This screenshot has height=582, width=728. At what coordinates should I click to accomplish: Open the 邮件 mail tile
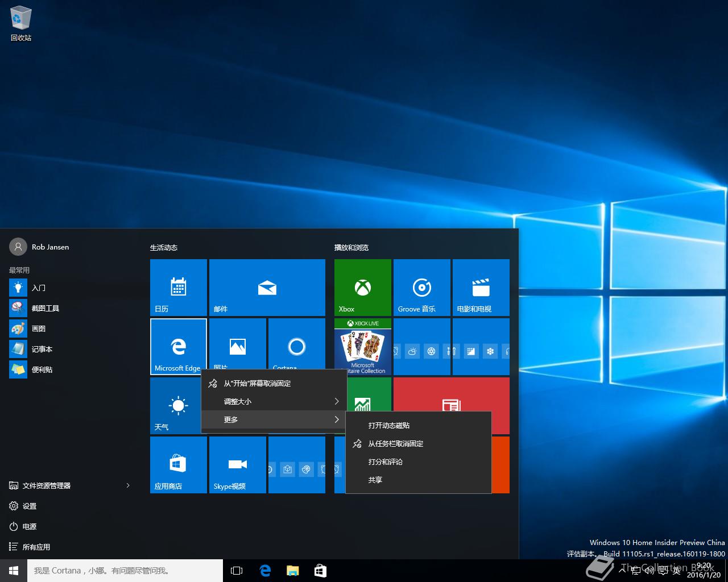click(x=267, y=288)
